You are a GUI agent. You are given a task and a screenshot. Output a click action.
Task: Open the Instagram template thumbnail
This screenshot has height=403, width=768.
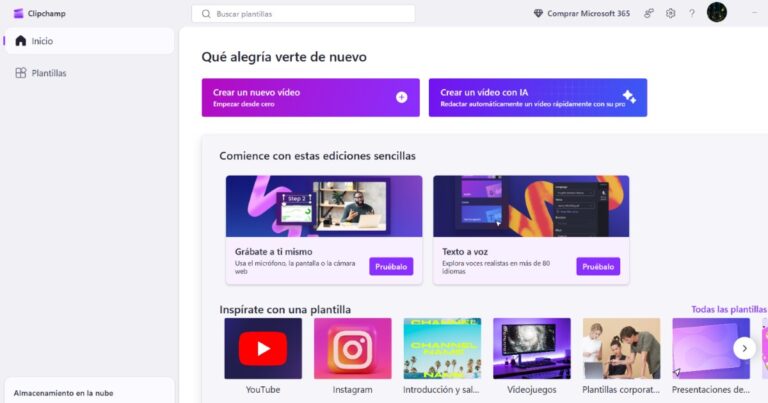353,348
